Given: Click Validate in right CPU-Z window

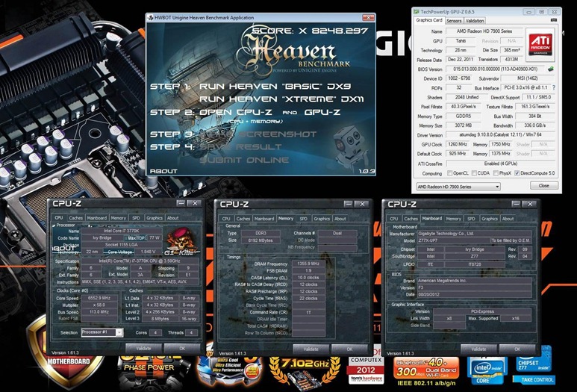Looking at the screenshot, I should click(478, 349).
